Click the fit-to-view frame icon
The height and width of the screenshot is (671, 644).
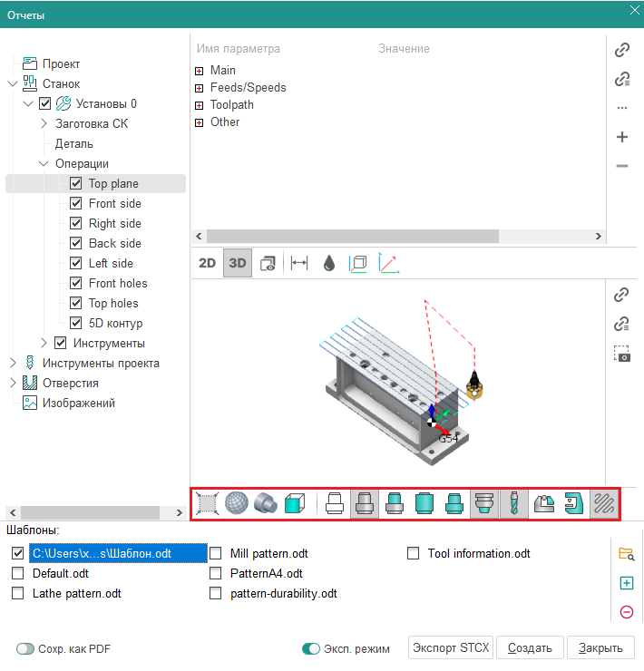208,504
